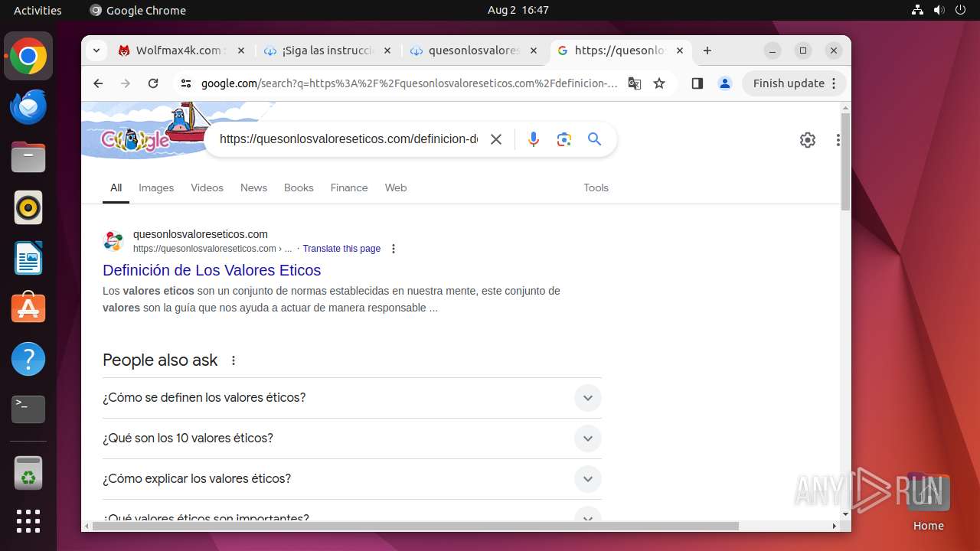This screenshot has height=551, width=980.
Task: Open People also ask options menu
Action: 234,360
